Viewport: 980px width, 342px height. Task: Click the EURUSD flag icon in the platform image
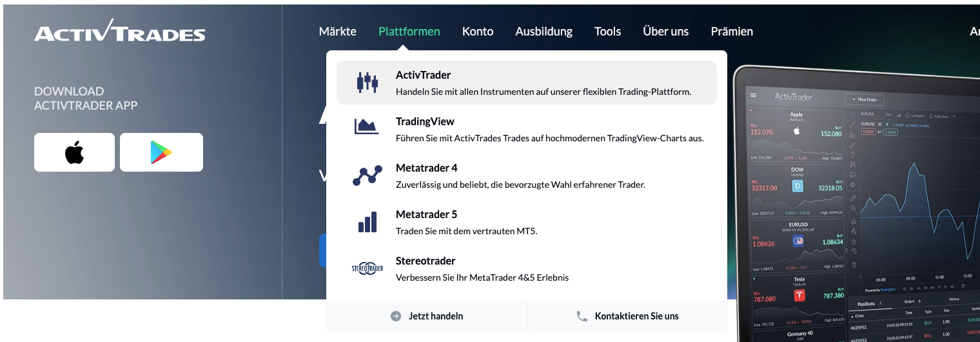(798, 242)
